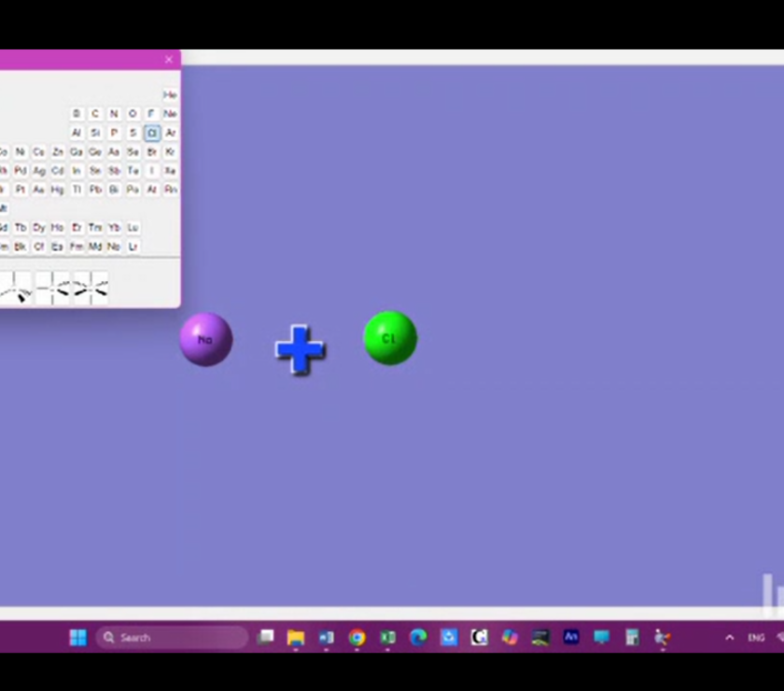Pick Platinum (Pt) element cell
This screenshot has width=784, height=691.
[20, 190]
